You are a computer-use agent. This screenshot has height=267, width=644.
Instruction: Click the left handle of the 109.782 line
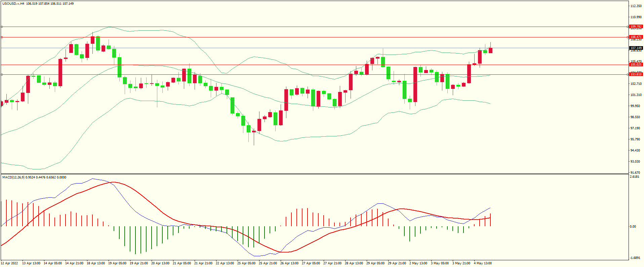coord(2,27)
